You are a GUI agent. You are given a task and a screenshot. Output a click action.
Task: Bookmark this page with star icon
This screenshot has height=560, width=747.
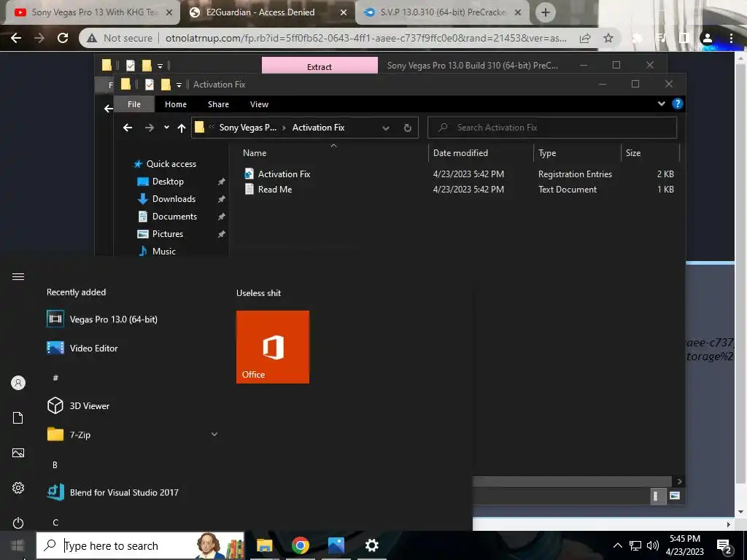tap(608, 38)
